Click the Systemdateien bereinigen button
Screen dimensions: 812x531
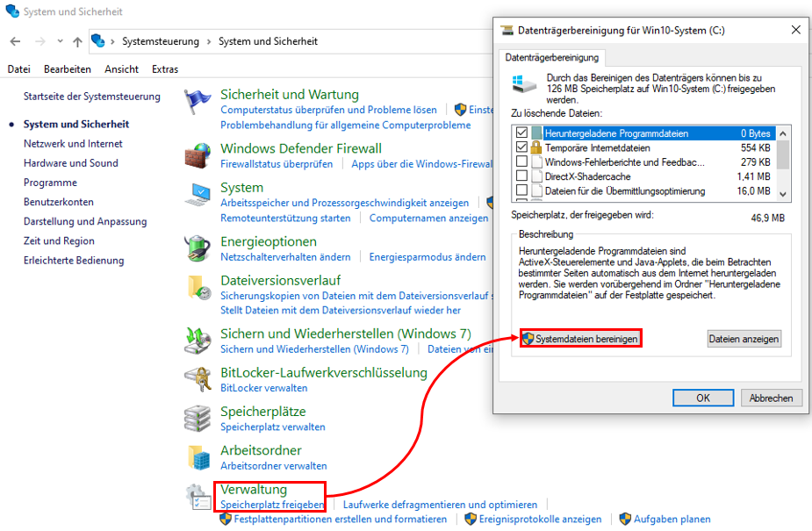580,339
